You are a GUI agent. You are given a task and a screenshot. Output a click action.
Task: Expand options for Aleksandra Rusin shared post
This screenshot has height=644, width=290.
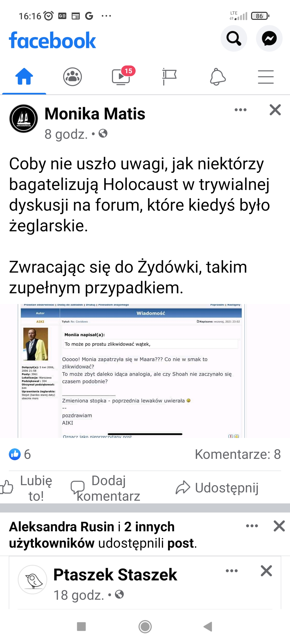click(x=252, y=526)
